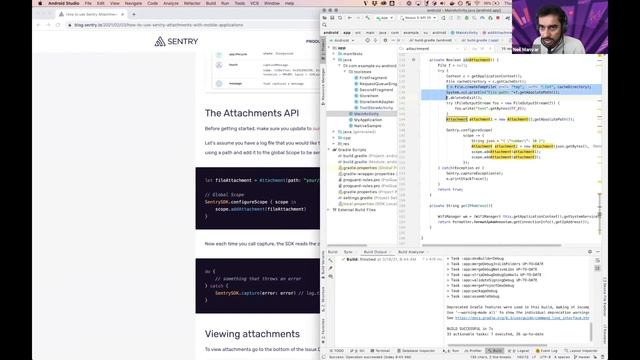Open the Logcat tool window

pos(518,351)
